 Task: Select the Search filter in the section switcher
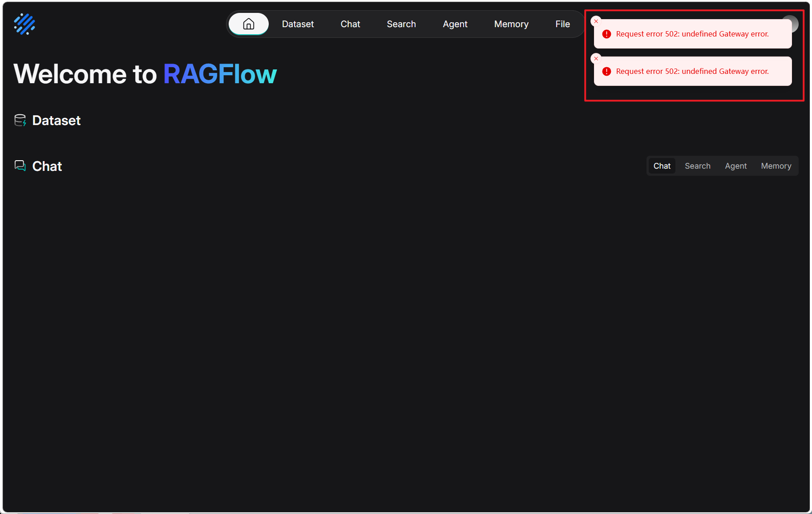(x=697, y=166)
